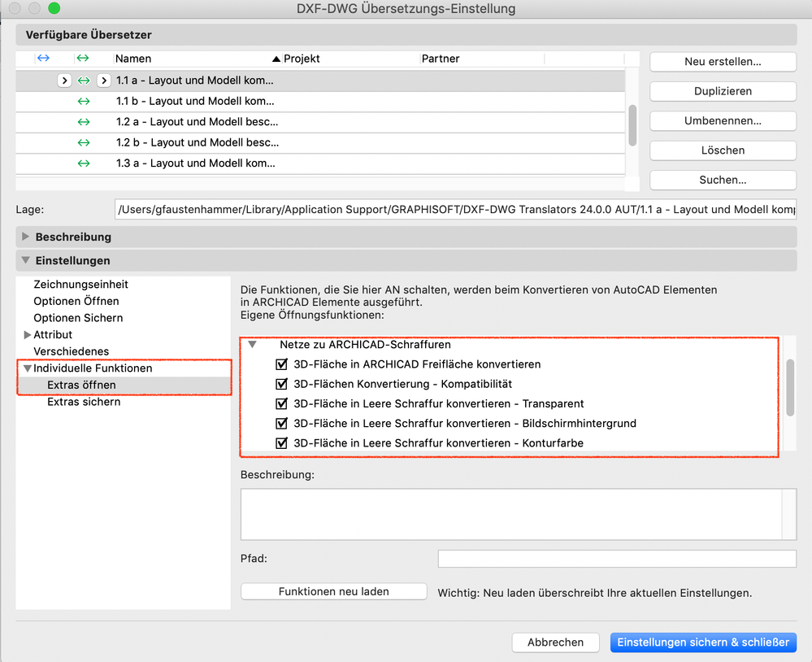The height and width of the screenshot is (662, 812).
Task: Click green arrows icon in row 1.3 a
Action: coord(84,163)
